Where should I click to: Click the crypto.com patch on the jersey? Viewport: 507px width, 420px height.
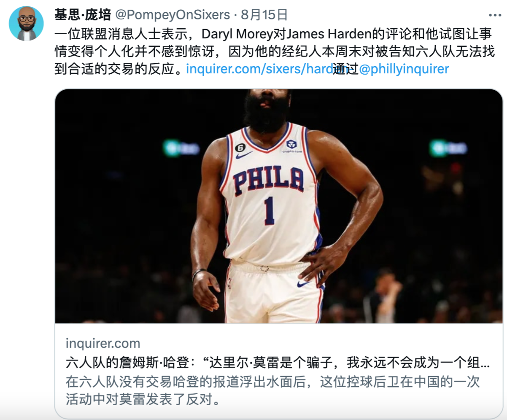(292, 146)
